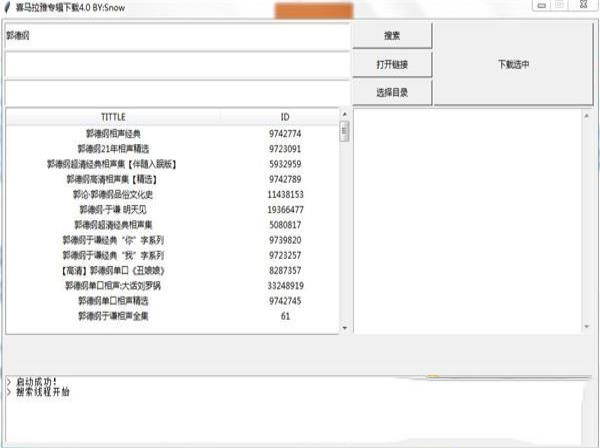
Task: Click the empty second input field
Action: 177,64
